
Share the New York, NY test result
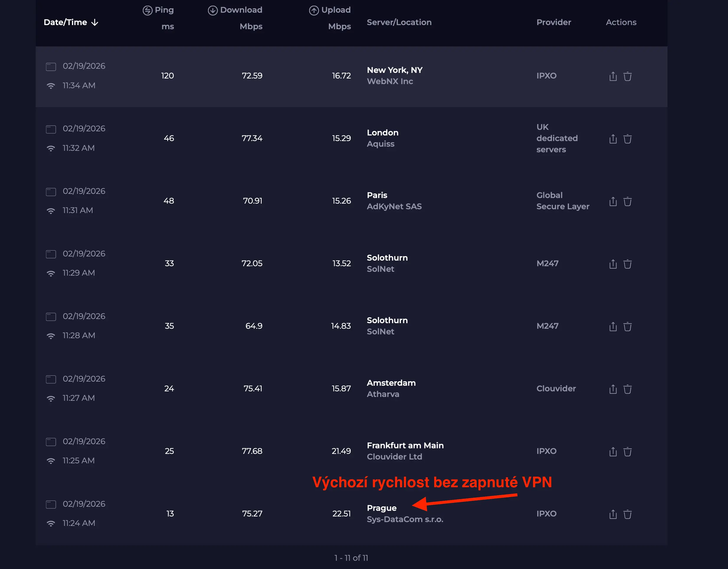[613, 76]
